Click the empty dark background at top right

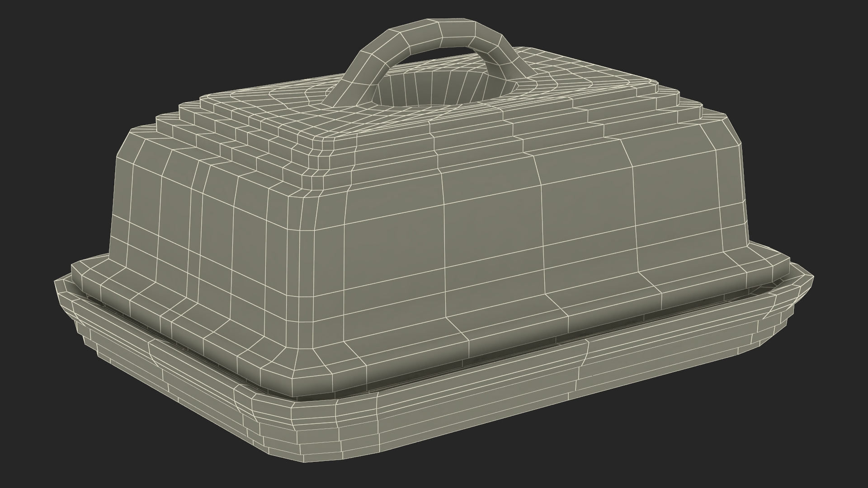791,45
